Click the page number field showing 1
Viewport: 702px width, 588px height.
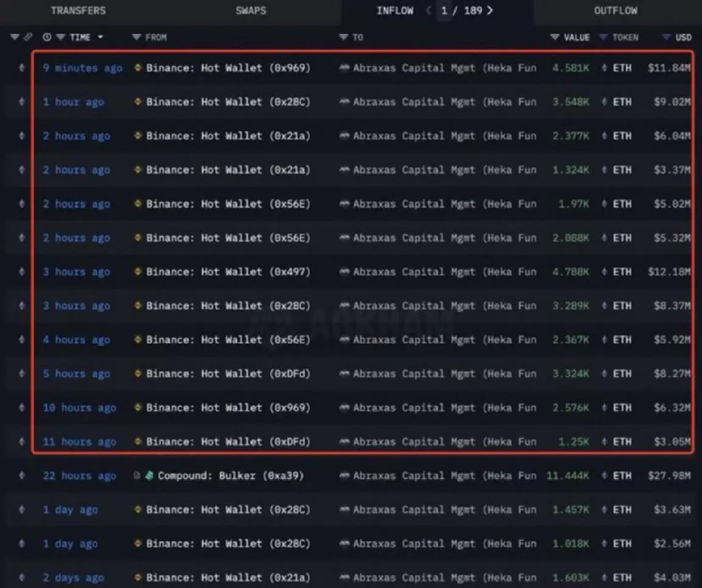tap(444, 11)
